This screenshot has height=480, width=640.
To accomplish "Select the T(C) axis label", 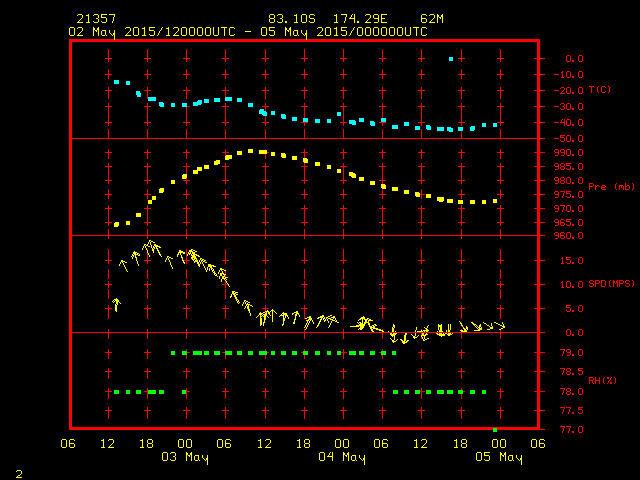I will (600, 89).
